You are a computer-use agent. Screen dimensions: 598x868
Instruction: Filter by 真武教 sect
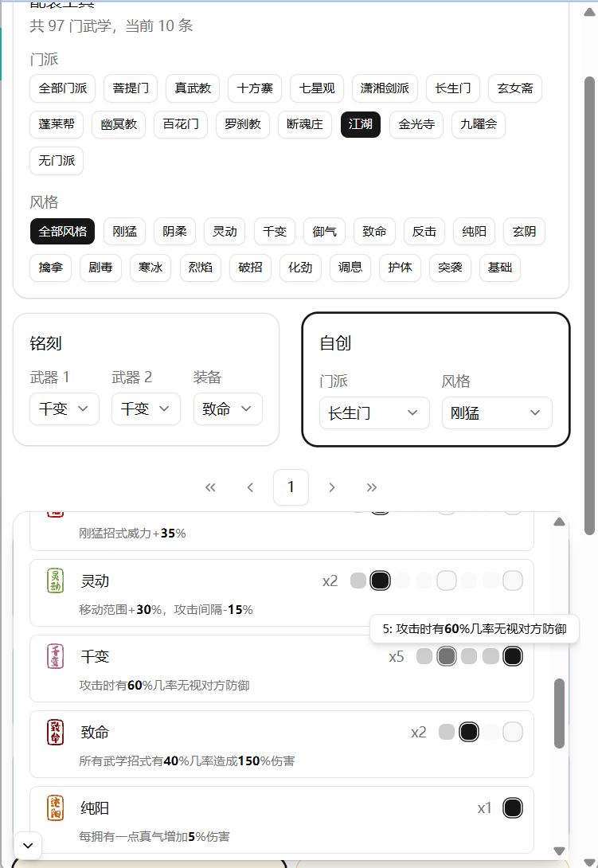pyautogui.click(x=193, y=88)
